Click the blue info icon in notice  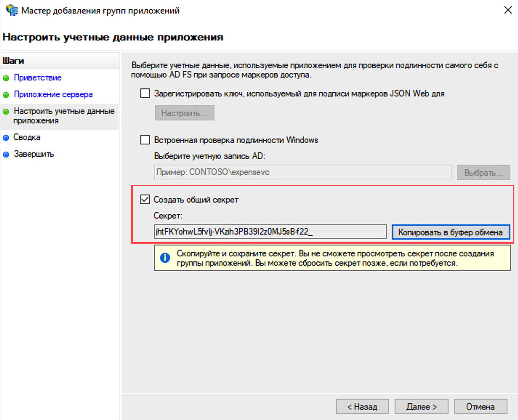click(x=165, y=258)
